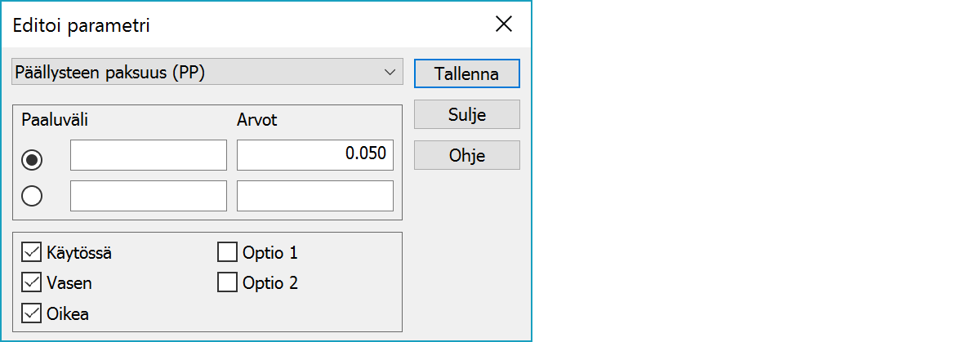Close the Editoi parametri dialog
This screenshot has width=980, height=342.
pos(504,24)
